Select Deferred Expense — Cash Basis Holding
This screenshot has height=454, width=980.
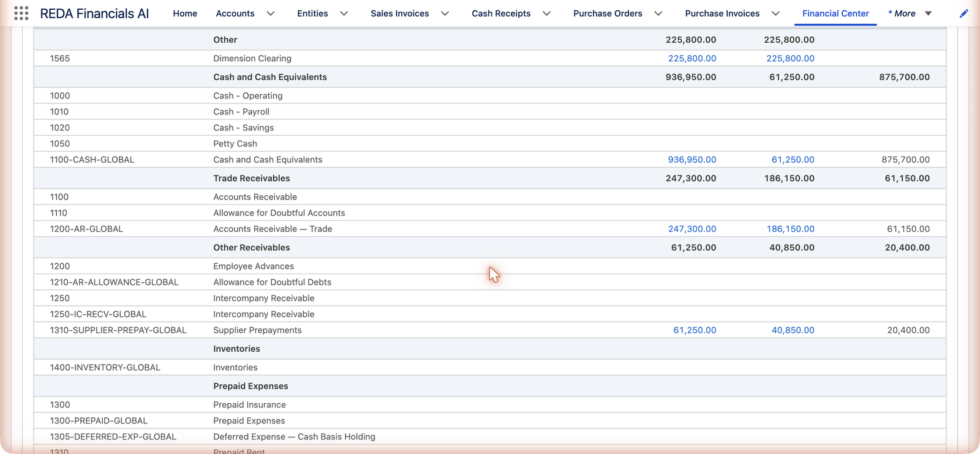(x=294, y=437)
